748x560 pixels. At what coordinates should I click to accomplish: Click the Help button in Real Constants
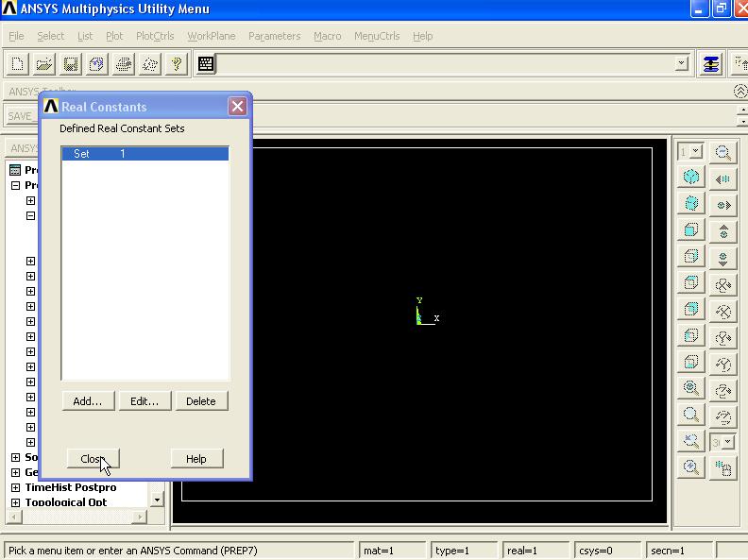[196, 459]
